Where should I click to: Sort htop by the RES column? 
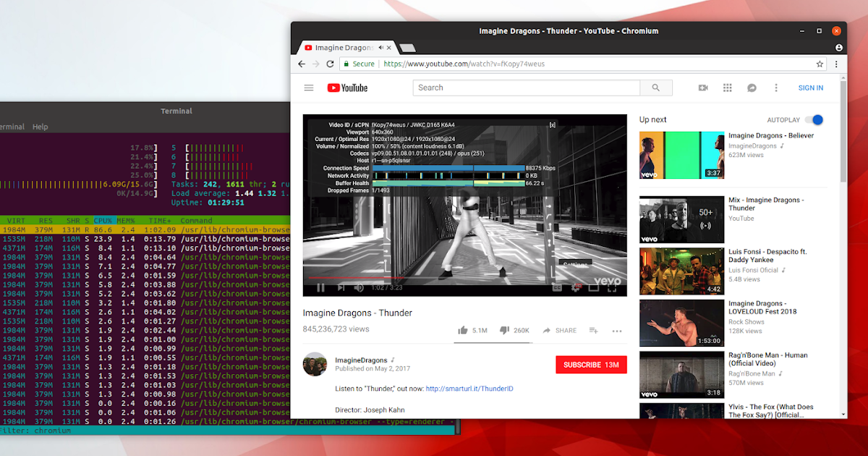(x=46, y=220)
